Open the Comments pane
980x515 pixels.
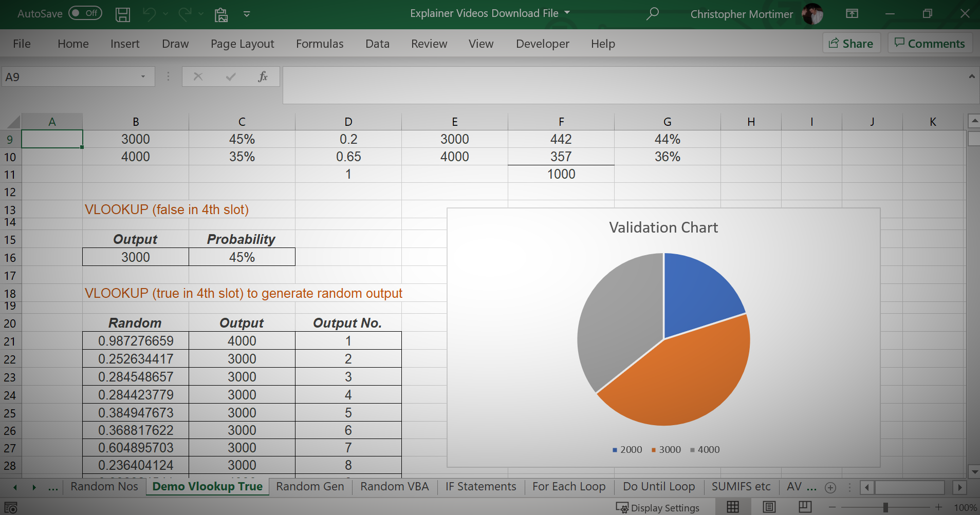[x=930, y=43]
